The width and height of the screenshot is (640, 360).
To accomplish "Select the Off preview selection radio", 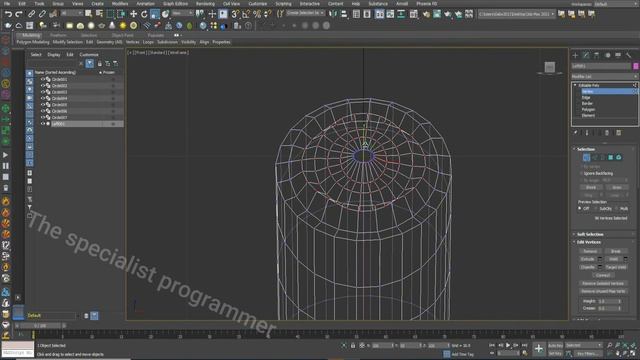I will [580, 209].
